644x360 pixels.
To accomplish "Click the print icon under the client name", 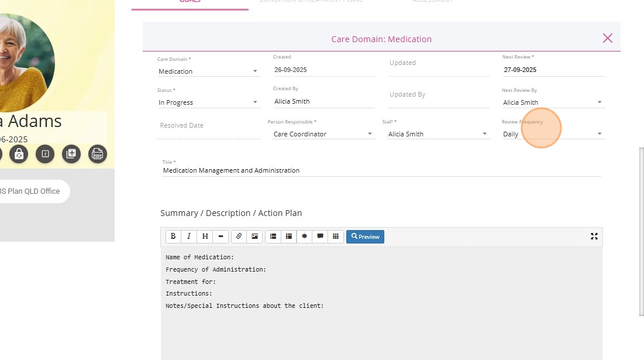I will pyautogui.click(x=98, y=154).
